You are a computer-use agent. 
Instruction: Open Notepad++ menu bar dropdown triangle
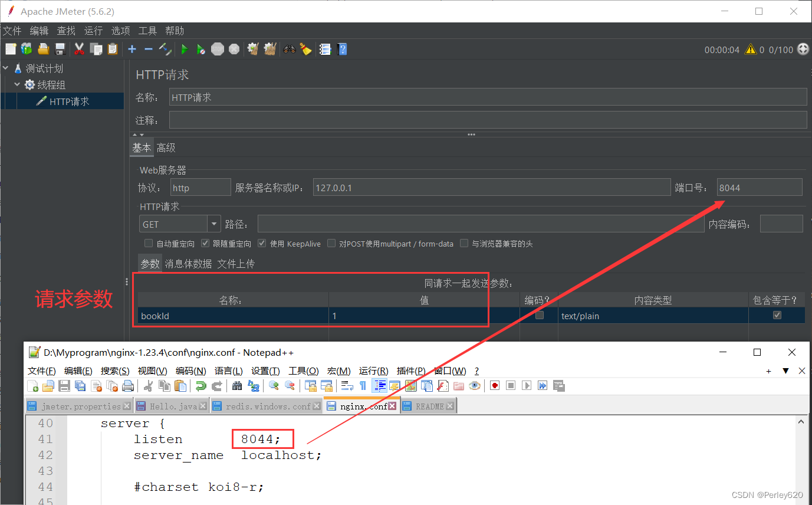tap(785, 371)
